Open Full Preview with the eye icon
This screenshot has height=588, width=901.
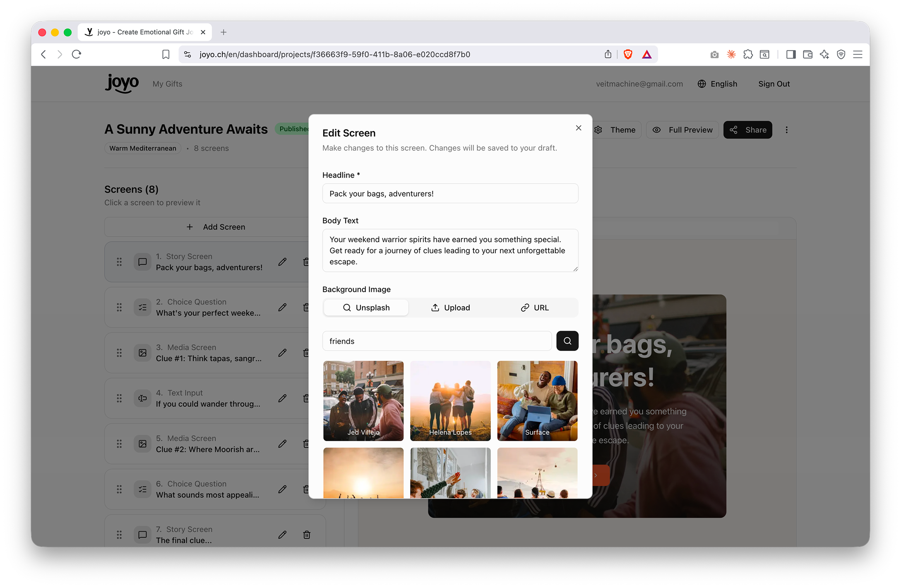(x=683, y=130)
